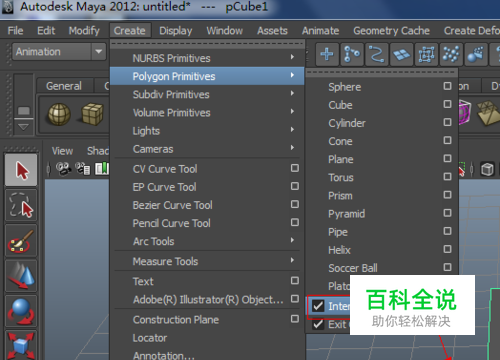Viewport: 500px width, 360px height.
Task: Open Cube option box
Action: [x=447, y=104]
